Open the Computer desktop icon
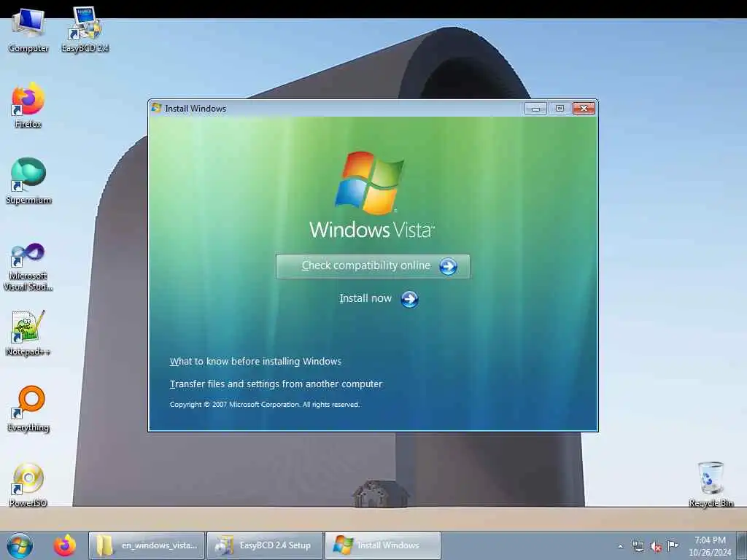This screenshot has width=747, height=560. pyautogui.click(x=28, y=31)
